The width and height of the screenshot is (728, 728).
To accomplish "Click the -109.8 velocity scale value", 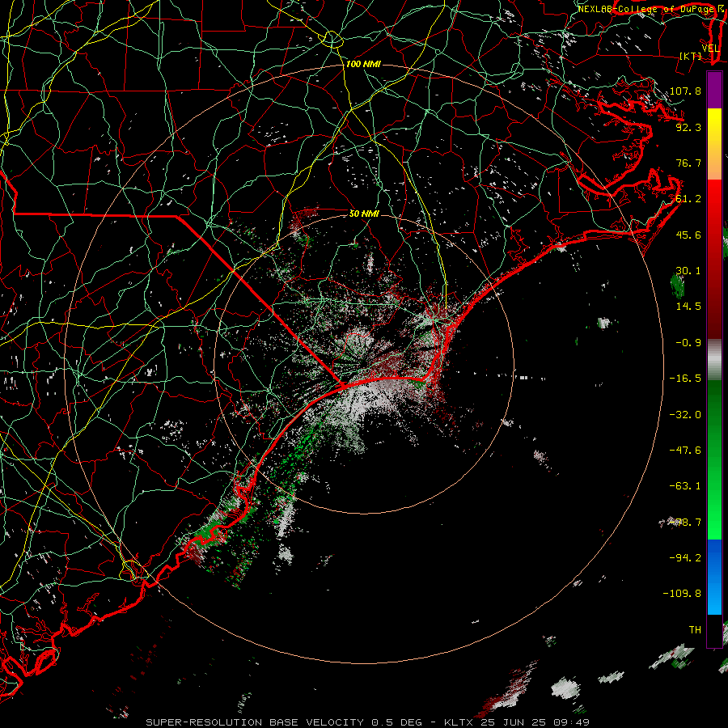I will coord(682,594).
